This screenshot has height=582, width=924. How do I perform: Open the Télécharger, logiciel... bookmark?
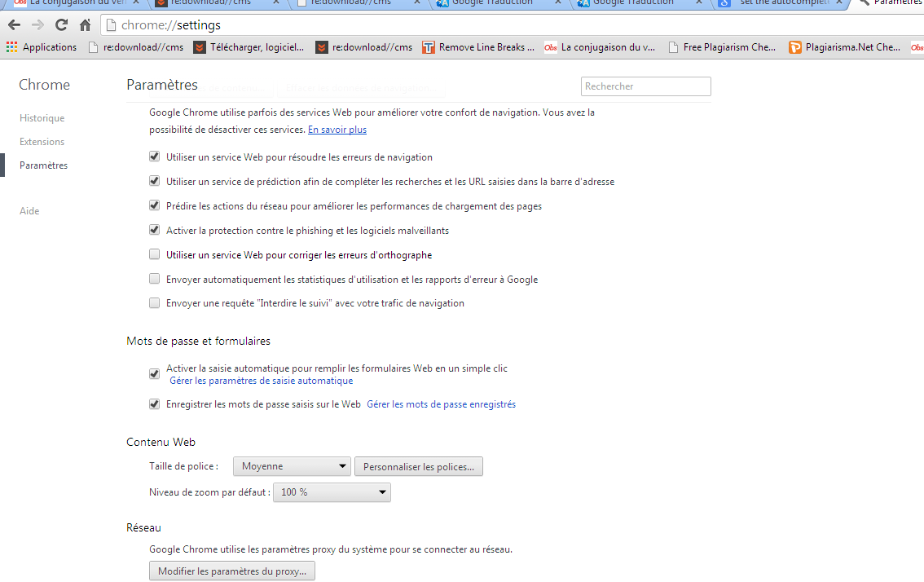point(249,47)
